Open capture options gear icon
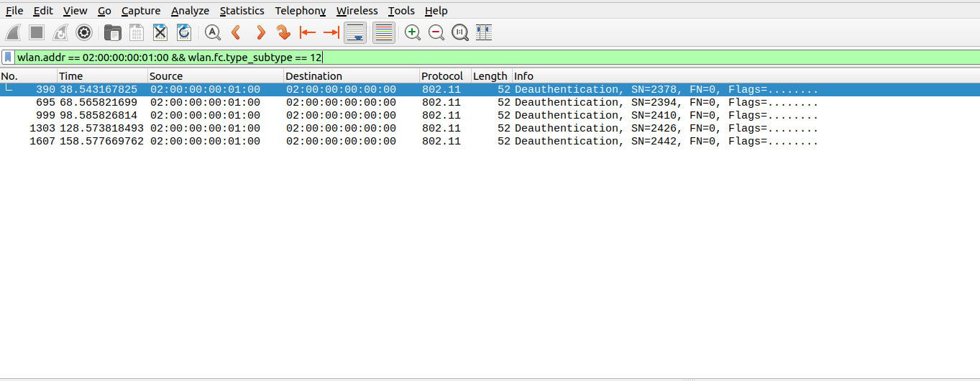Screen dimensions: 980x381 (84, 32)
